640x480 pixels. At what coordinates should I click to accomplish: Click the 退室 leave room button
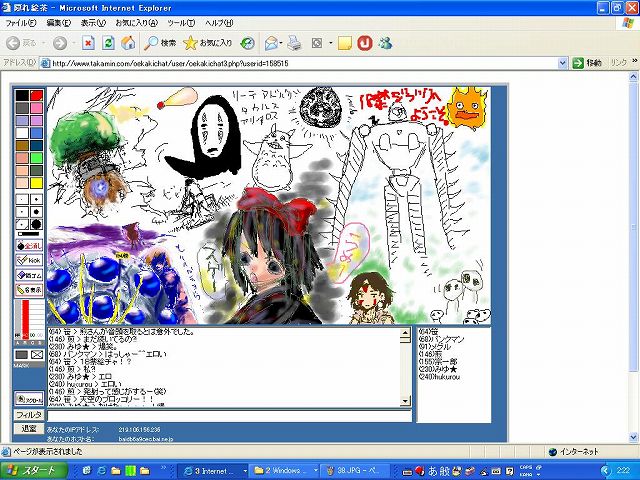(x=29, y=428)
